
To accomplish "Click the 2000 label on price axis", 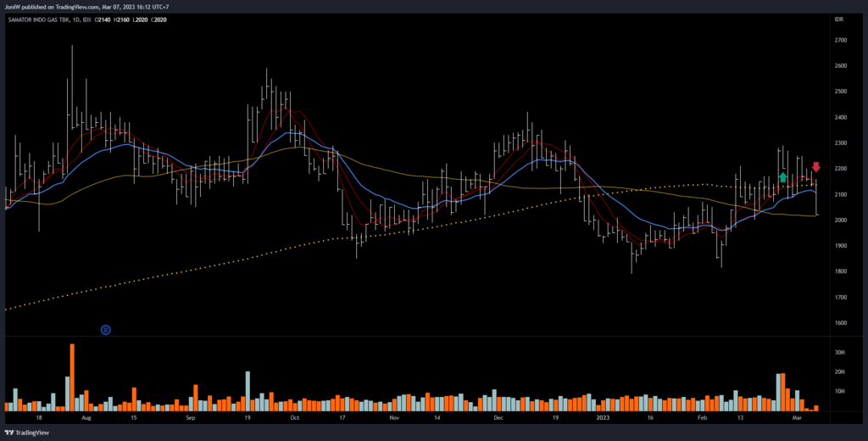I will pyautogui.click(x=840, y=220).
